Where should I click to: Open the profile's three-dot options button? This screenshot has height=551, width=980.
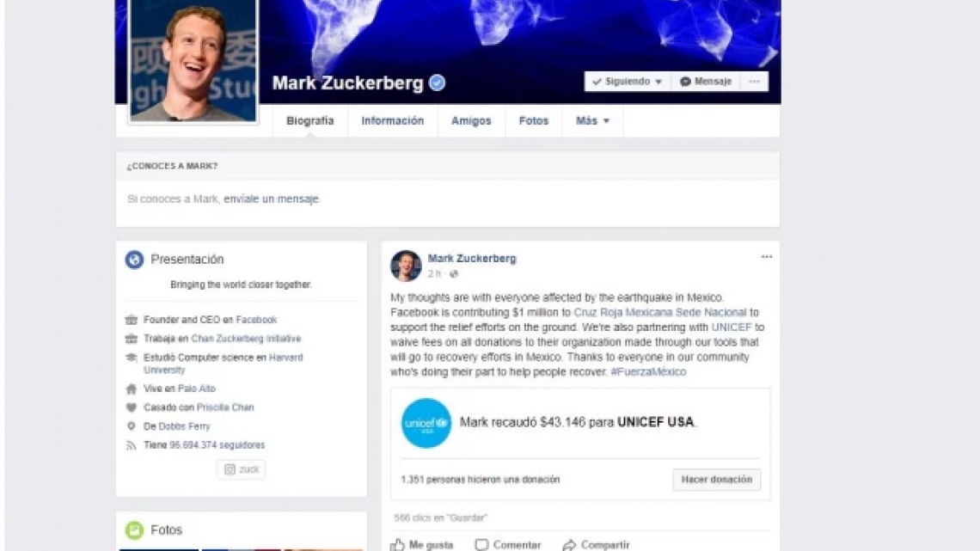click(755, 82)
